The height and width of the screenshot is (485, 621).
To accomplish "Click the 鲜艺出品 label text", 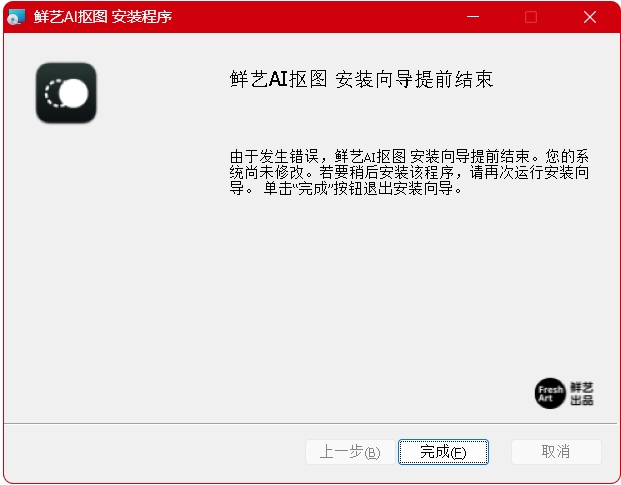I will point(582,394).
